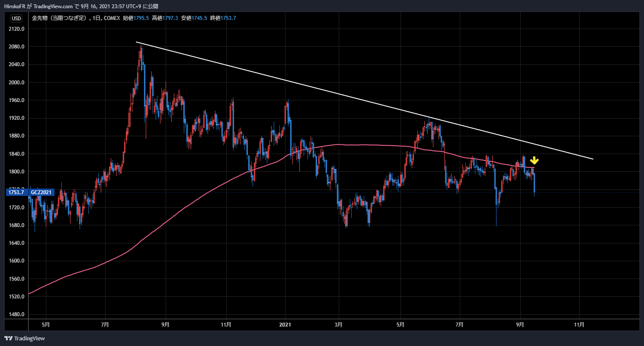Click the 1840.0 price axis label
The width and height of the screenshot is (644, 346).
click(x=16, y=154)
